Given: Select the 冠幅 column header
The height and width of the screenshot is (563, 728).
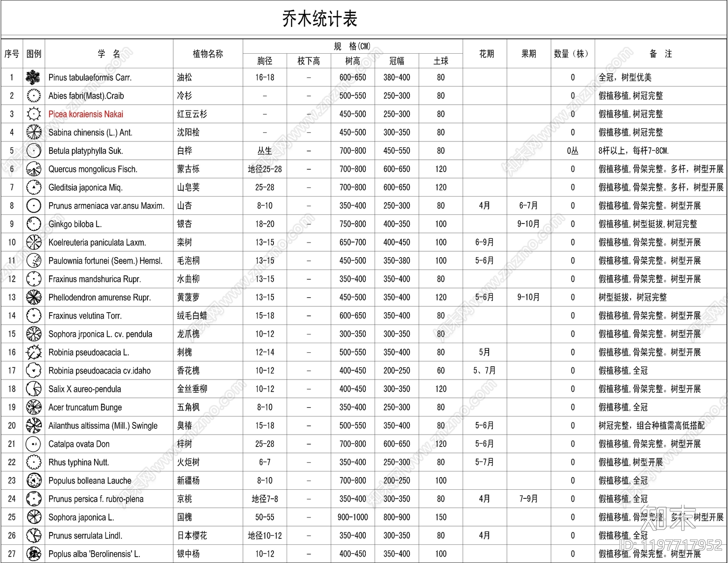Looking at the screenshot, I should point(396,61).
